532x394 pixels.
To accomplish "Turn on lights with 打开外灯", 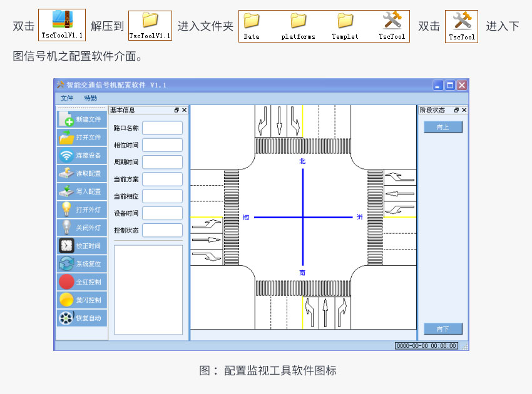I will coord(82,210).
